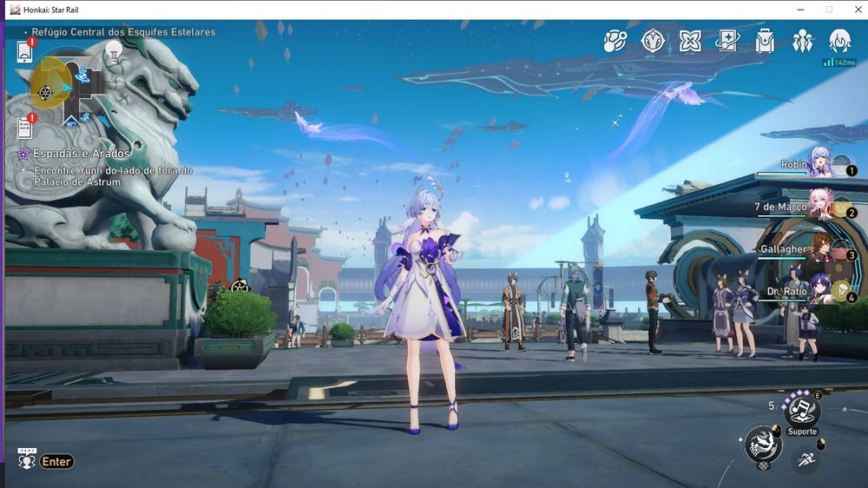Click the white lightbulb marker beside the minimap
868x488 pixels.
114,51
